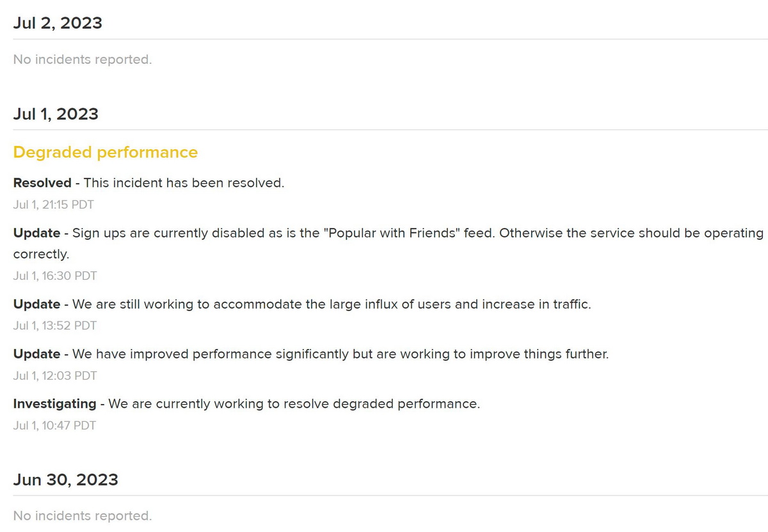Viewport: 768px width, 532px height.
Task: Click the "Update" label about large user influx
Action: 36,304
